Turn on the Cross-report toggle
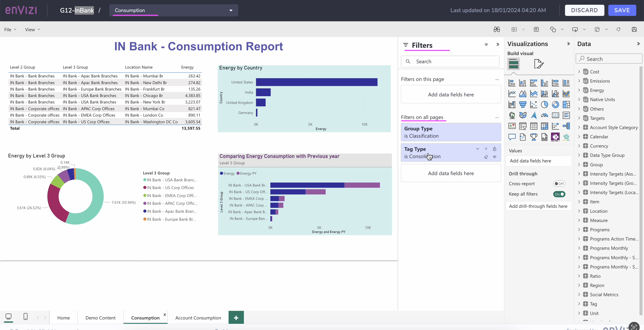 559,184
